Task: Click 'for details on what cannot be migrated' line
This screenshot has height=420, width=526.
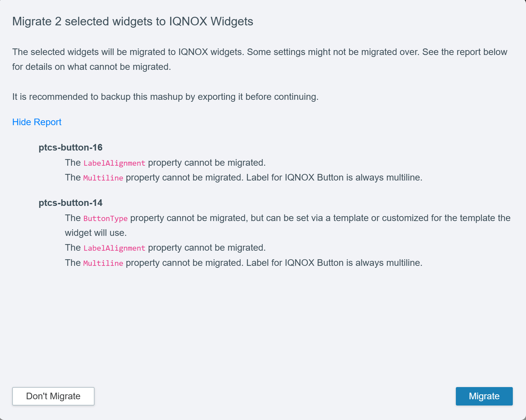Action: (x=91, y=67)
